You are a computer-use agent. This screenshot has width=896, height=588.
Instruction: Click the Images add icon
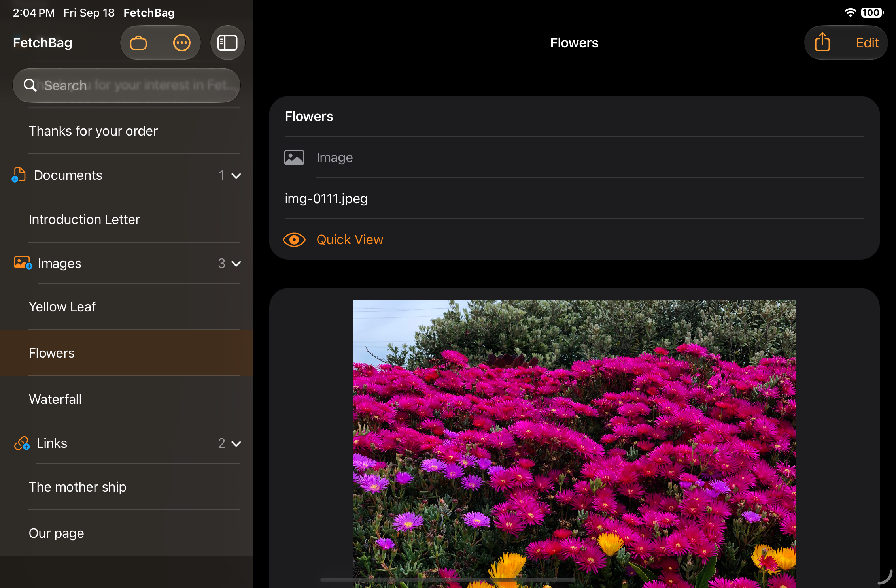pos(23,263)
